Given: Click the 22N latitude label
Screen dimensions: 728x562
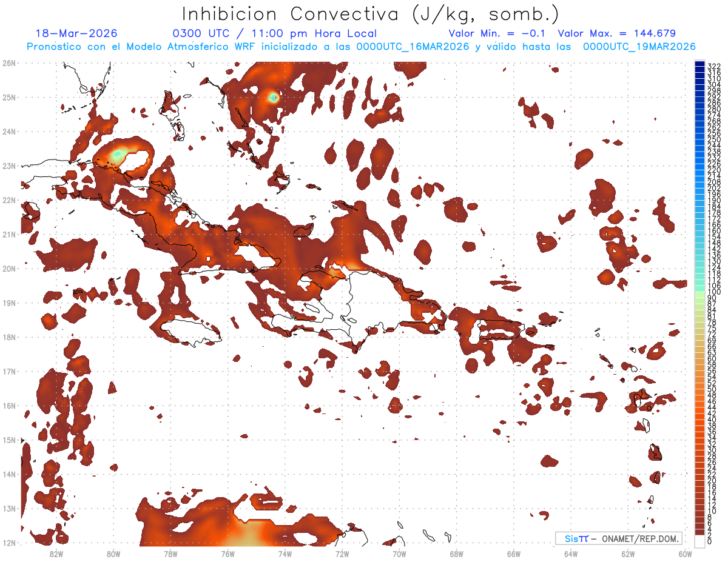Looking at the screenshot, I should point(8,199).
